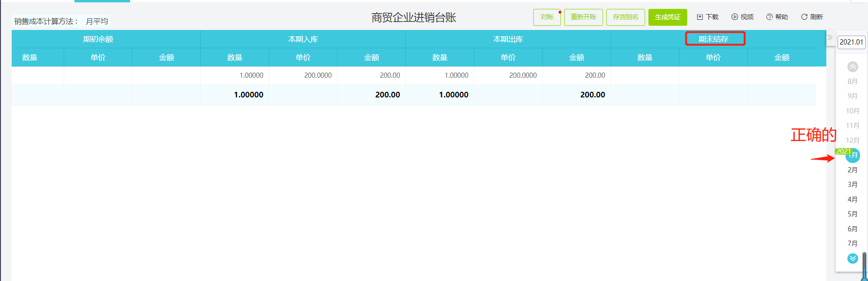
Task: Click the circular down-arrow to show later months
Action: (853, 259)
